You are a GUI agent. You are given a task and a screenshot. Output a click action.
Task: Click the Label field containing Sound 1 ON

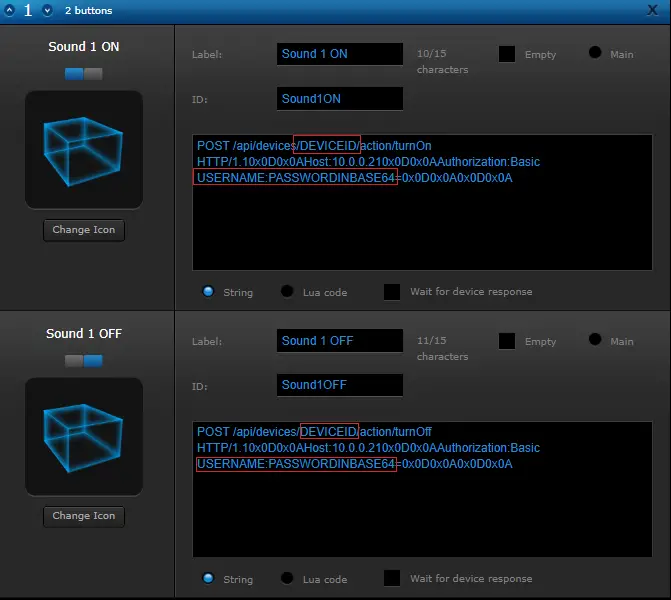point(340,54)
